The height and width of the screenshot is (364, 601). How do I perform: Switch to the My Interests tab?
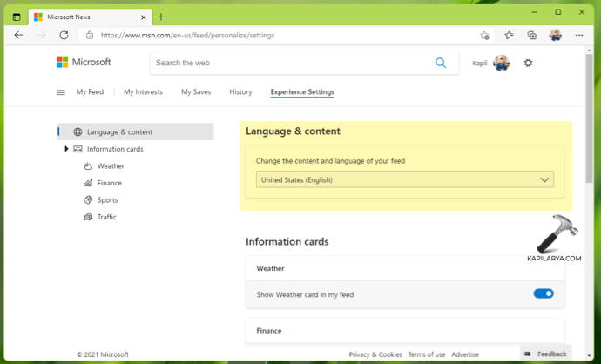point(143,92)
